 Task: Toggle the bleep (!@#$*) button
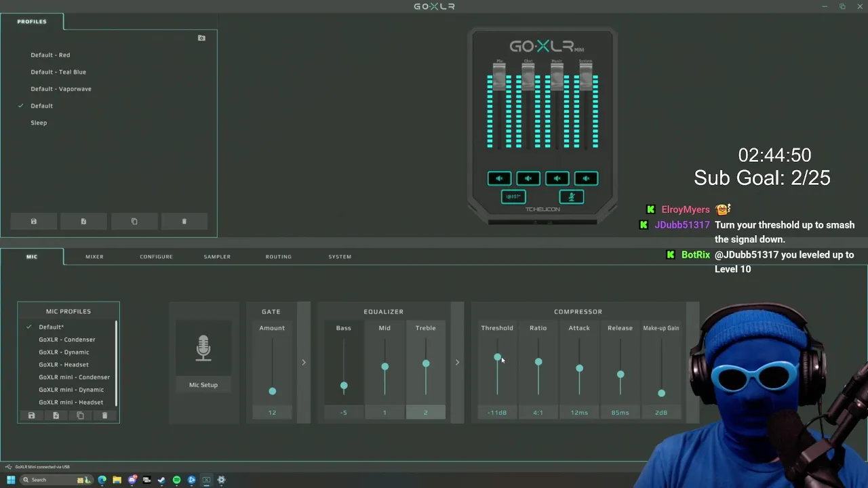coord(513,197)
